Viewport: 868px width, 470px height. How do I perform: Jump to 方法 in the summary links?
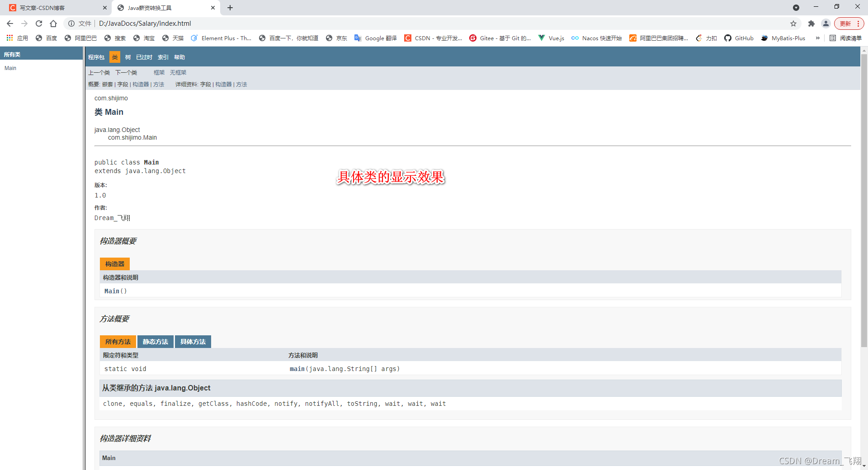(159, 85)
